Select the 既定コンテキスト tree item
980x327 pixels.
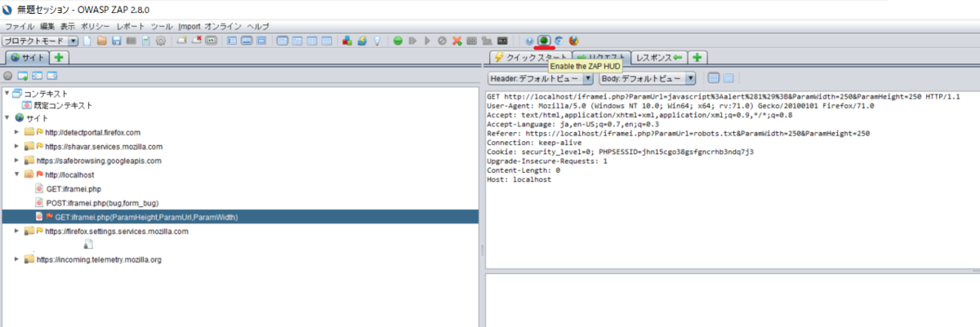coord(56,105)
